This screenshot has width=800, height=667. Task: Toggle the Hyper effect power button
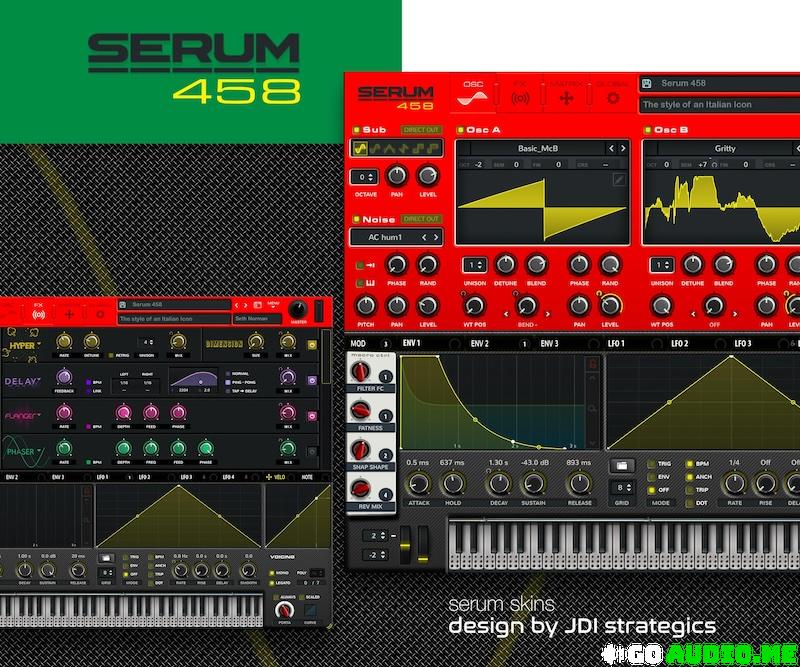312,345
